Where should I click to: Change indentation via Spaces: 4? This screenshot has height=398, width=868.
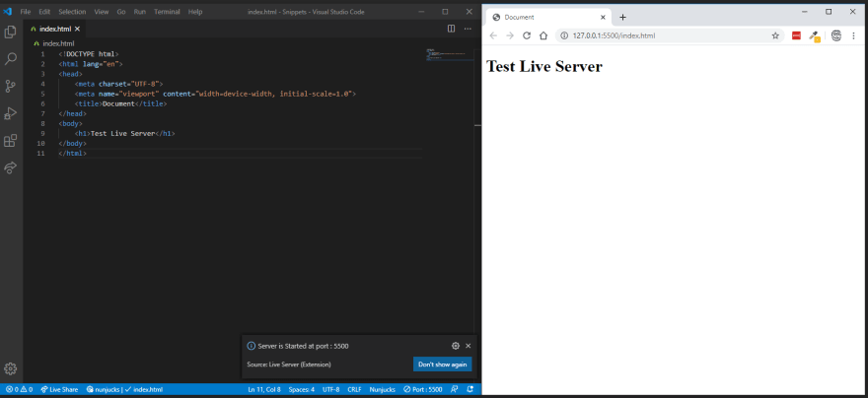(x=302, y=389)
